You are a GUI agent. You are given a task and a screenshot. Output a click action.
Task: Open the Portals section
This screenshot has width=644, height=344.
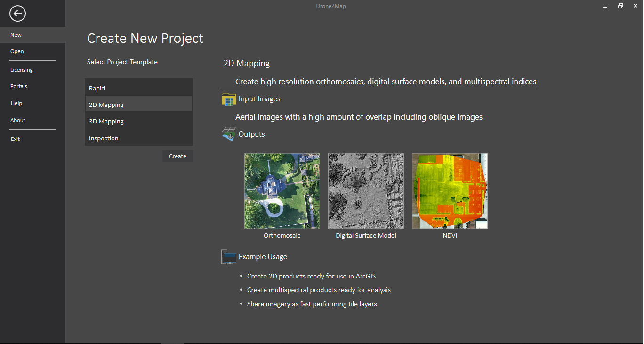32,86
